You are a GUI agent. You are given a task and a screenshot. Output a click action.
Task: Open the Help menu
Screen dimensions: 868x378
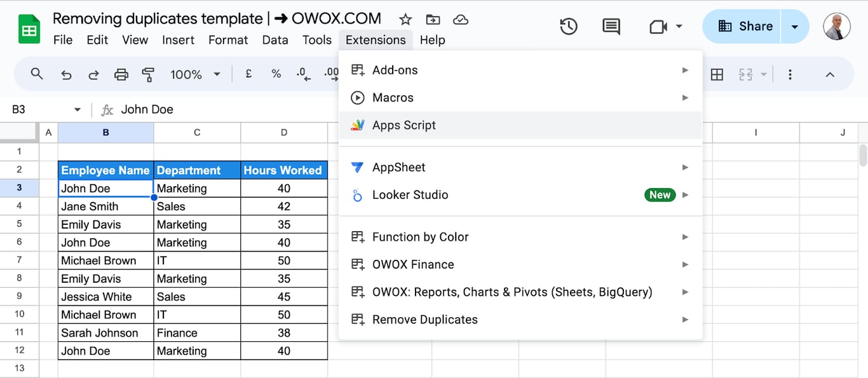coord(432,40)
